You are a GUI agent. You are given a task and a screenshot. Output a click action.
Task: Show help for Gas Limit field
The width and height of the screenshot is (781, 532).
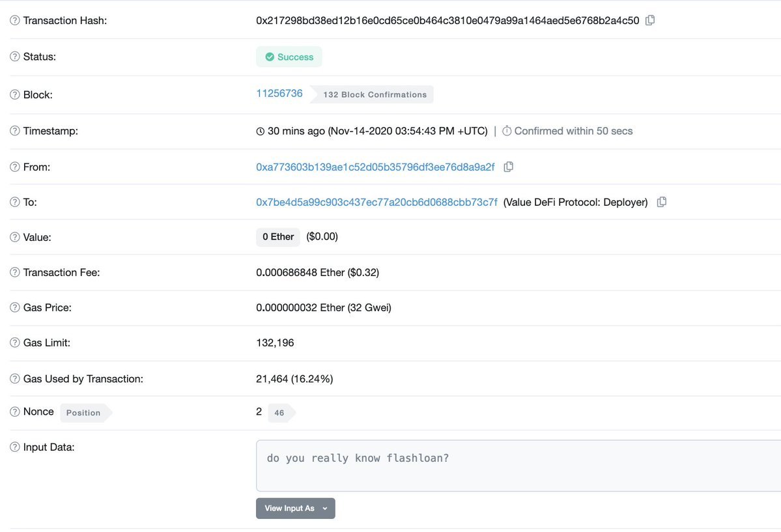point(15,343)
